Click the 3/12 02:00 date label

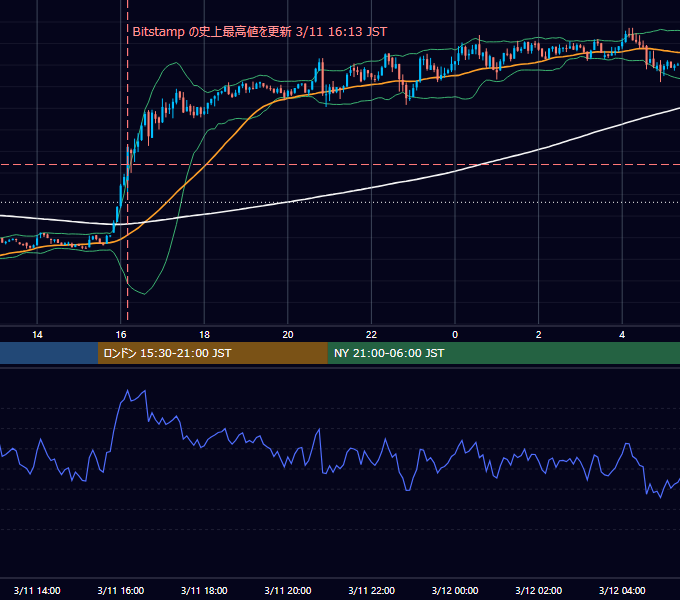tap(539, 590)
